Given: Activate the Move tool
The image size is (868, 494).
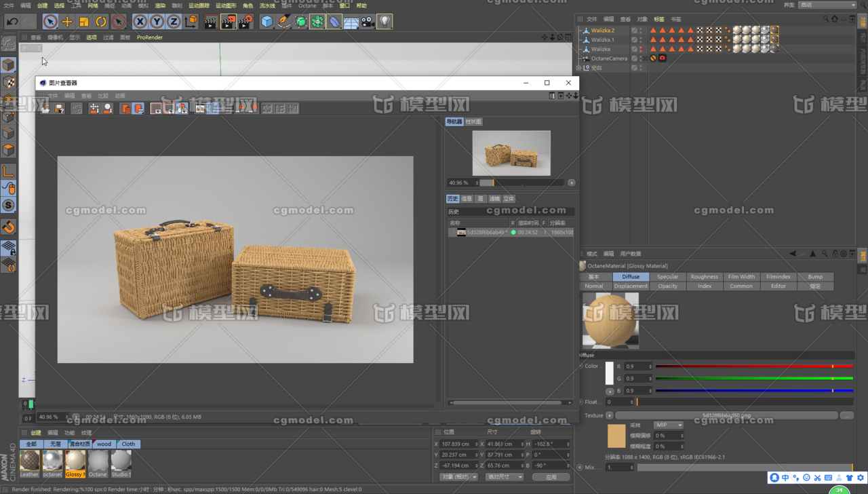Looking at the screenshot, I should 67,22.
